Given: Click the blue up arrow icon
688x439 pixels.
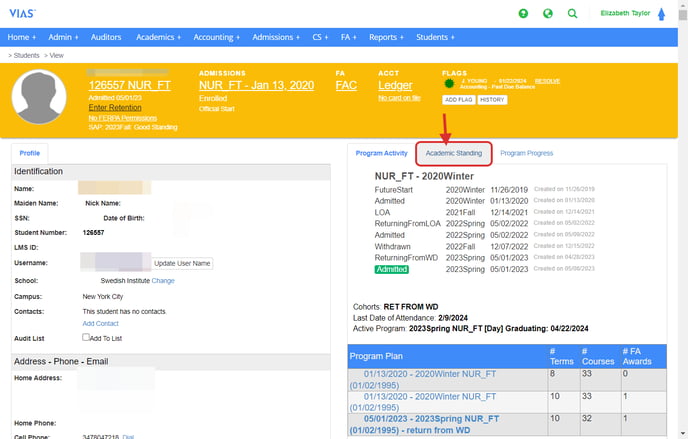Looking at the screenshot, I should pos(661,14).
